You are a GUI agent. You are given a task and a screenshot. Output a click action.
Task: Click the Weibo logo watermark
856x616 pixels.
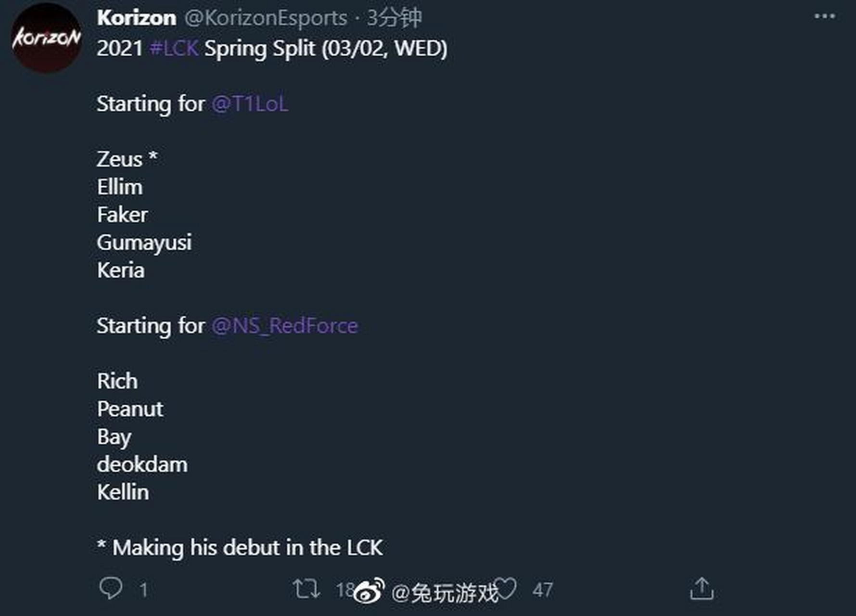[369, 590]
